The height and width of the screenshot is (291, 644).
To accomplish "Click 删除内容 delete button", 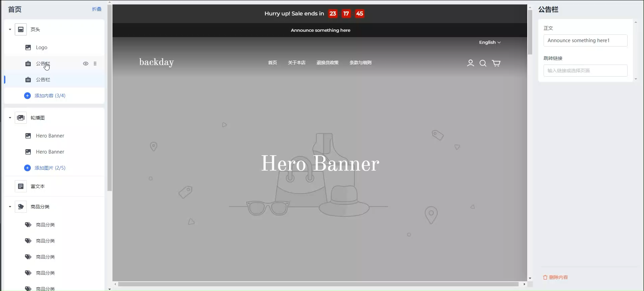I will pyautogui.click(x=555, y=277).
